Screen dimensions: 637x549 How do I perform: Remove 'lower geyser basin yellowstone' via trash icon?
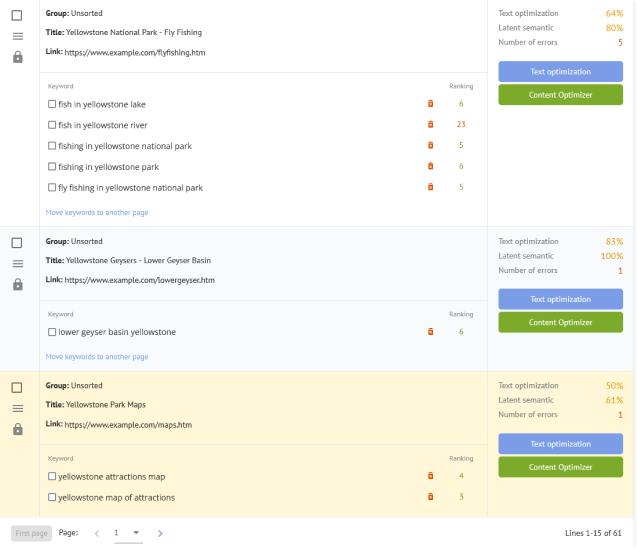(x=431, y=332)
